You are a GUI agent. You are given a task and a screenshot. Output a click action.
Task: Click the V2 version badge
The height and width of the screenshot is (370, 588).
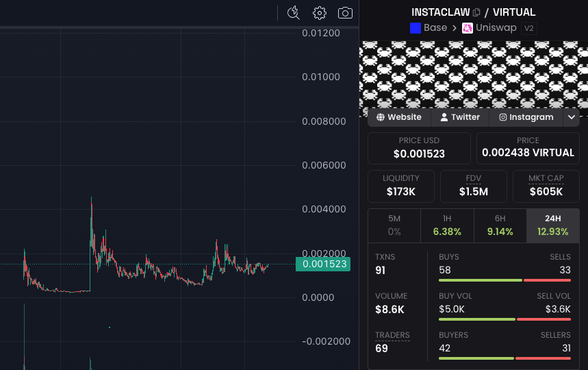click(528, 28)
